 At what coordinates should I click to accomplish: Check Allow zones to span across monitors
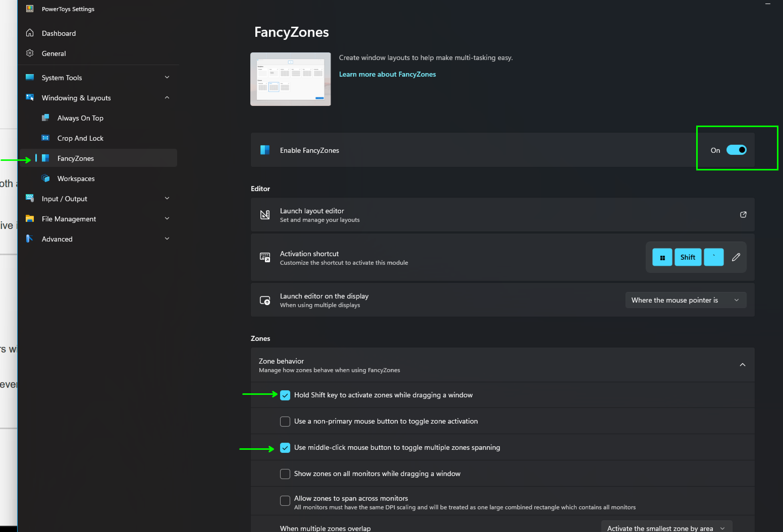click(285, 501)
